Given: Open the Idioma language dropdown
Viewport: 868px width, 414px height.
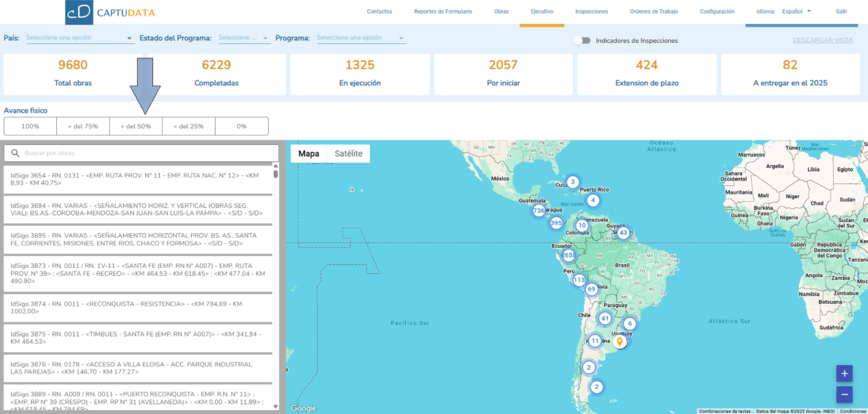Looking at the screenshot, I should click(796, 12).
